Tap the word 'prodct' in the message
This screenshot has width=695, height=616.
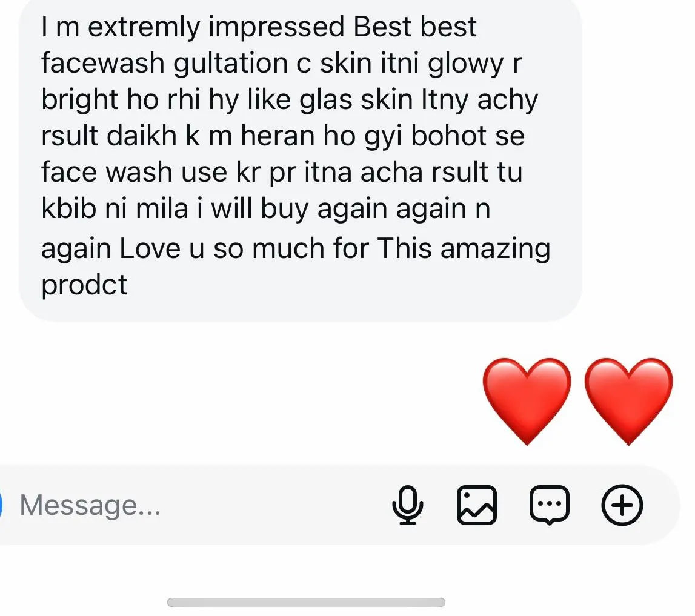tap(84, 285)
